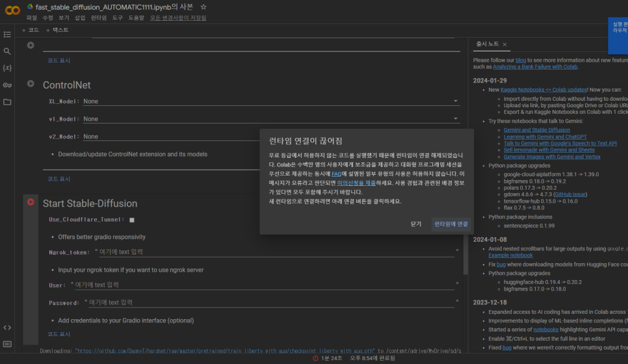The width and height of the screenshot is (628, 364).
Task: Stop the running Start Stable-Diffusion cell
Action: [x=31, y=201]
